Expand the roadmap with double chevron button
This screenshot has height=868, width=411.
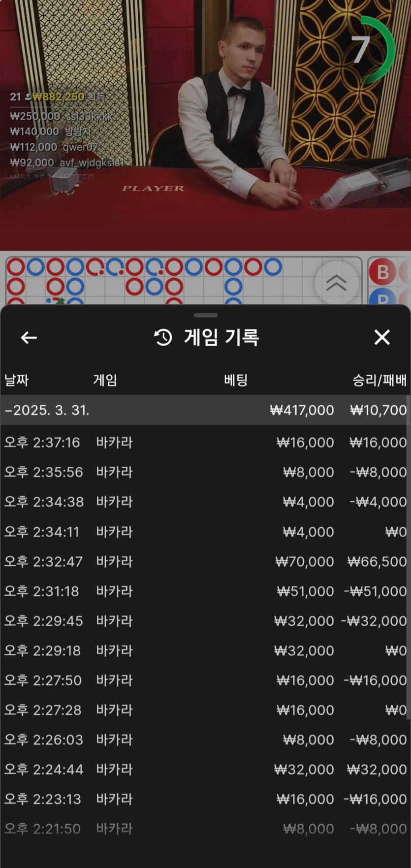coord(337,283)
